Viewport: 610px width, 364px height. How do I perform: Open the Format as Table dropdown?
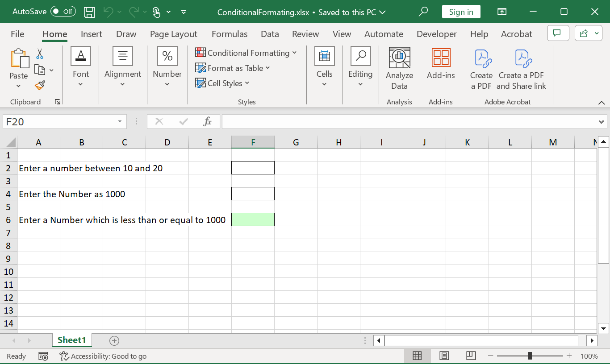233,68
